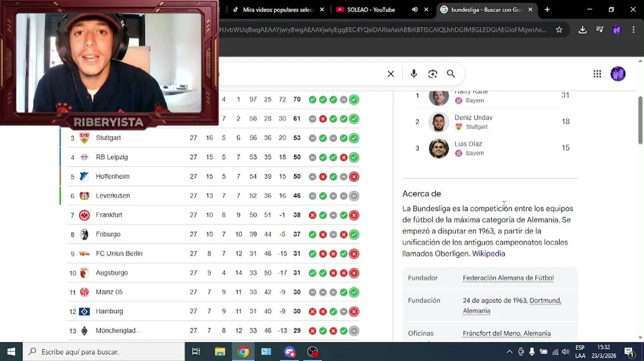The height and width of the screenshot is (361, 644).
Task: Open the Friburgo team row
Action: pyautogui.click(x=214, y=234)
